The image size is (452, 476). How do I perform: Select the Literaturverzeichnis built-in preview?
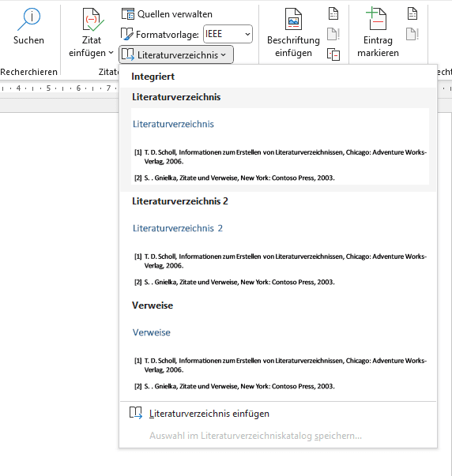[278, 140]
